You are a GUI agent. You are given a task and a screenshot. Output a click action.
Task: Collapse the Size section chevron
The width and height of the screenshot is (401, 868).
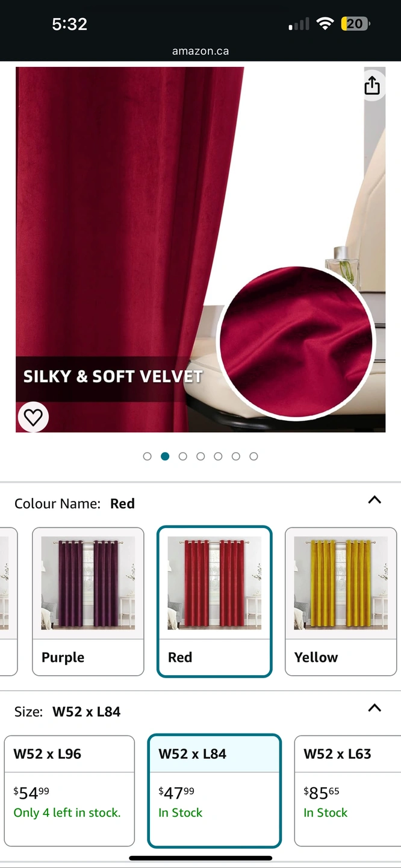[375, 708]
